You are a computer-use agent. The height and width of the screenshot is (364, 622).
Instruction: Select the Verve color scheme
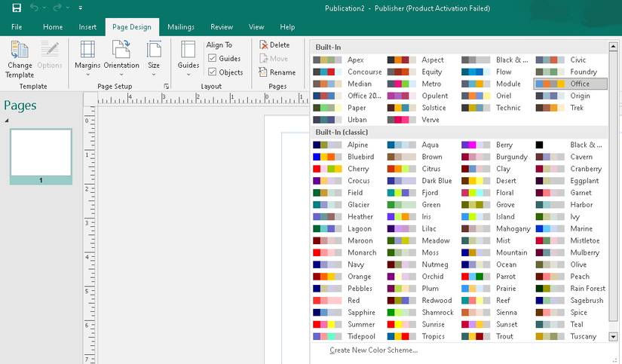pyautogui.click(x=420, y=119)
